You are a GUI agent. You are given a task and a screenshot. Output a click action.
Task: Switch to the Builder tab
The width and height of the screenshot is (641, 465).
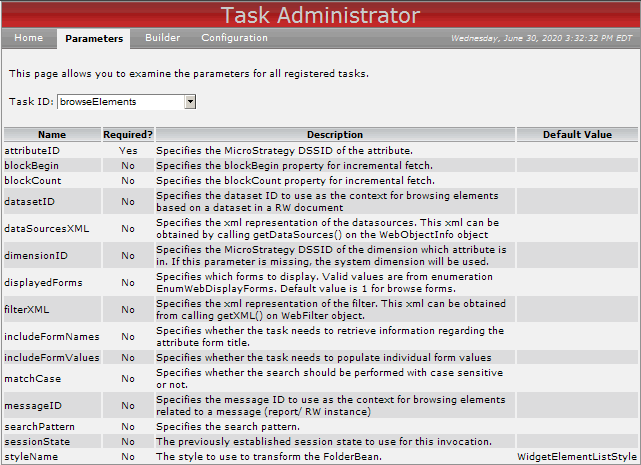[162, 38]
